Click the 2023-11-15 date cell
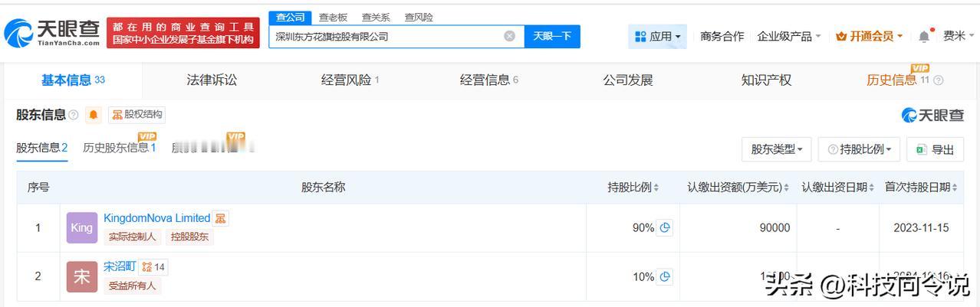The image size is (980, 307). tap(922, 227)
